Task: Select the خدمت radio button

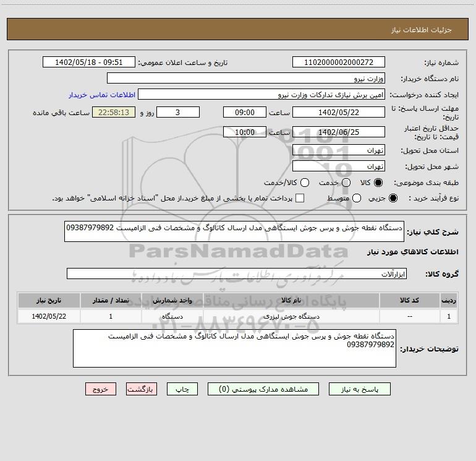Action: coord(346,183)
